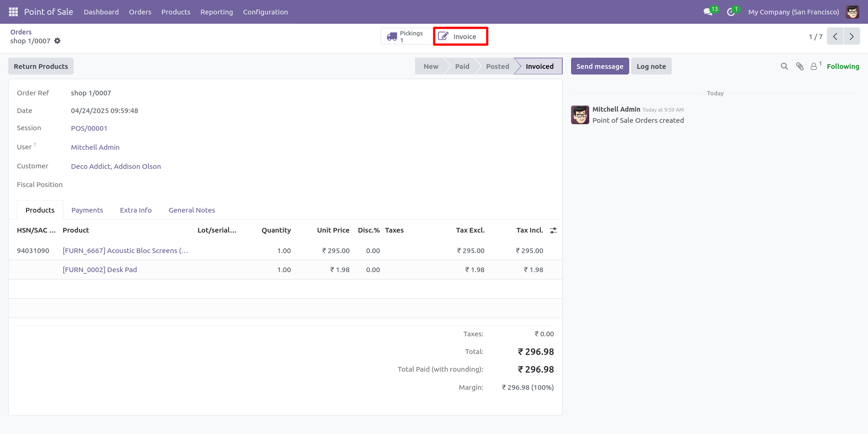Screen dimensions: 868x434
Task: Open column options adjust icon in table
Action: point(553,230)
